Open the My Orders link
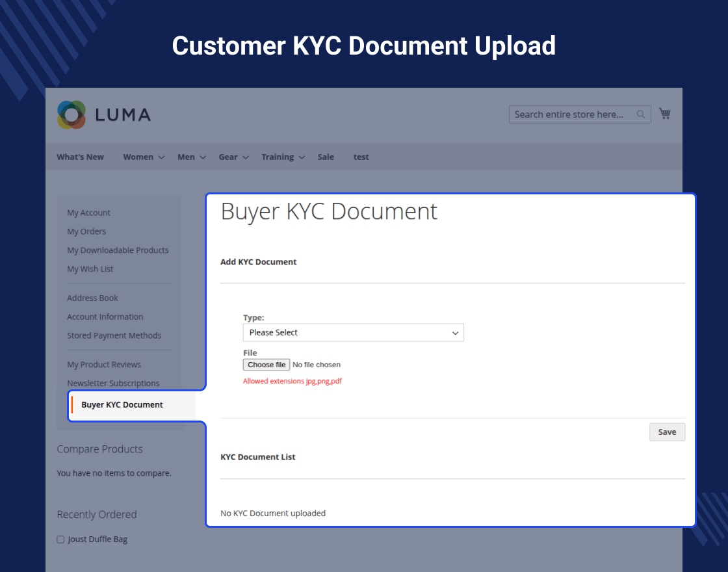Image resolution: width=728 pixels, height=572 pixels. (86, 231)
